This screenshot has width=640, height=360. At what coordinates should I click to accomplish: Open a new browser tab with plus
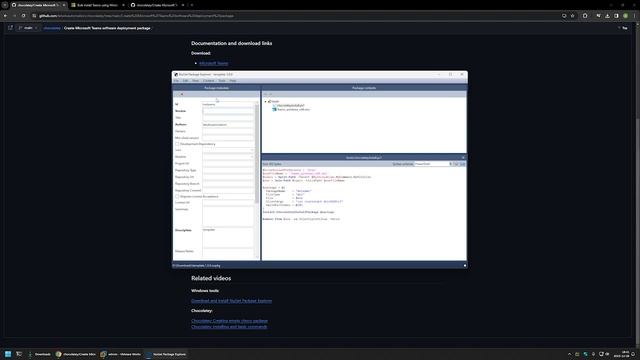click(192, 5)
